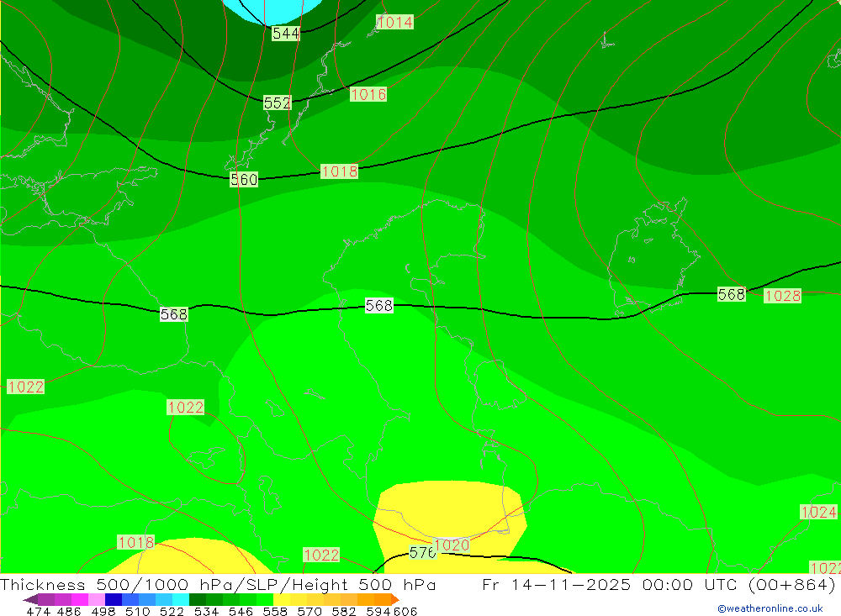Select the 1016 pressure label
The image size is (841, 616).
point(368,94)
